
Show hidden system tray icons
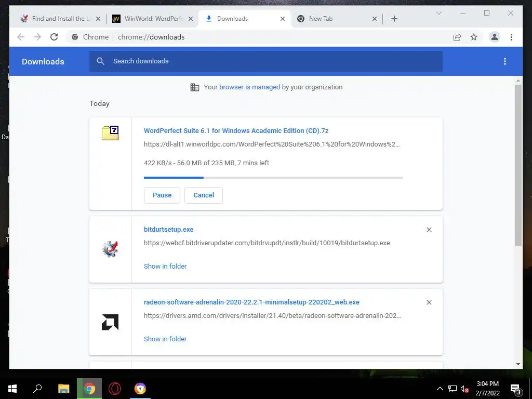(440, 389)
